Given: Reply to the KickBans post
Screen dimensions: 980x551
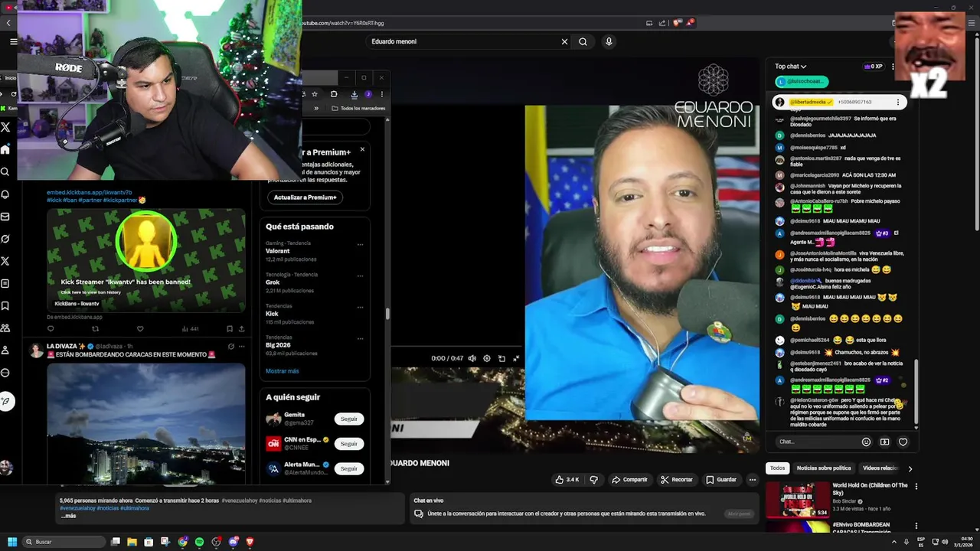Looking at the screenshot, I should (x=51, y=329).
